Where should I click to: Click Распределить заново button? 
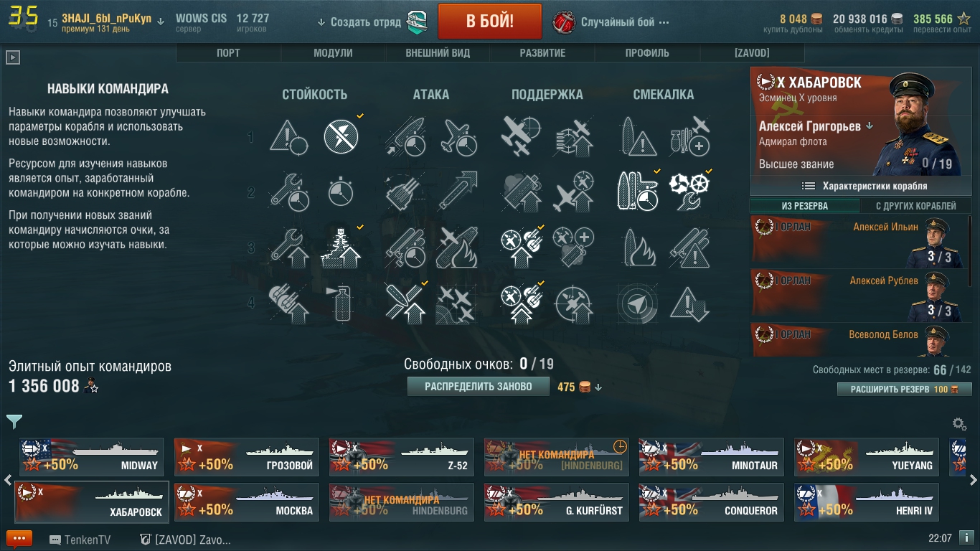tap(479, 387)
